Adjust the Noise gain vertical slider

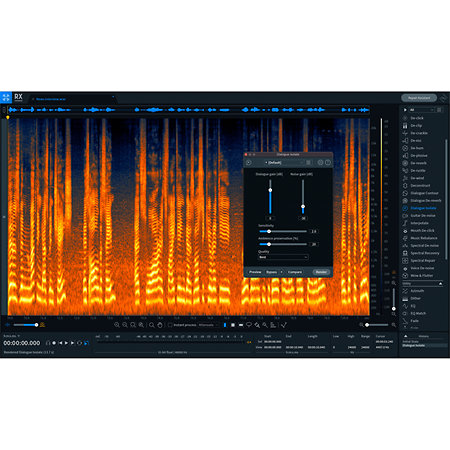click(303, 197)
